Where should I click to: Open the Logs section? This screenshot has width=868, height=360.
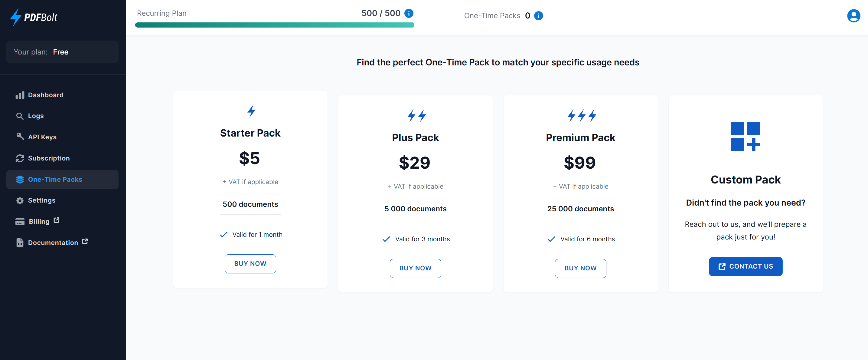(35, 115)
